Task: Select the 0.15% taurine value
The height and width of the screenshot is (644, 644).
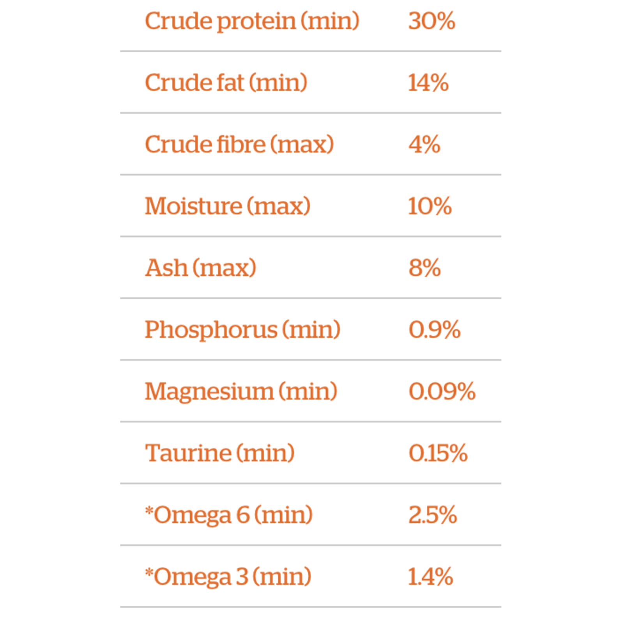Action: pyautogui.click(x=438, y=453)
